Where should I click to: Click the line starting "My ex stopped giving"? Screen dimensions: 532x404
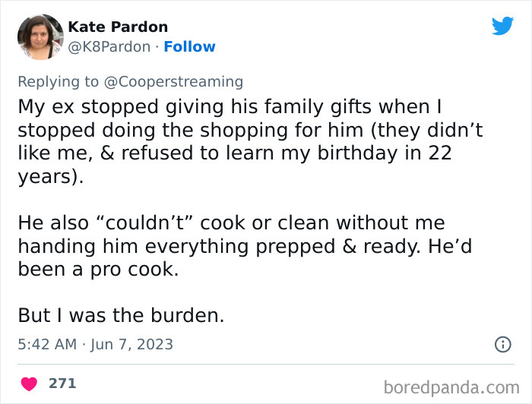[x=235, y=106]
